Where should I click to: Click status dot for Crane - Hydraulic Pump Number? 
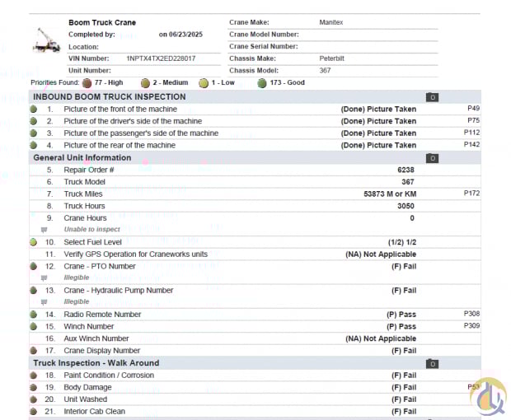coord(33,291)
